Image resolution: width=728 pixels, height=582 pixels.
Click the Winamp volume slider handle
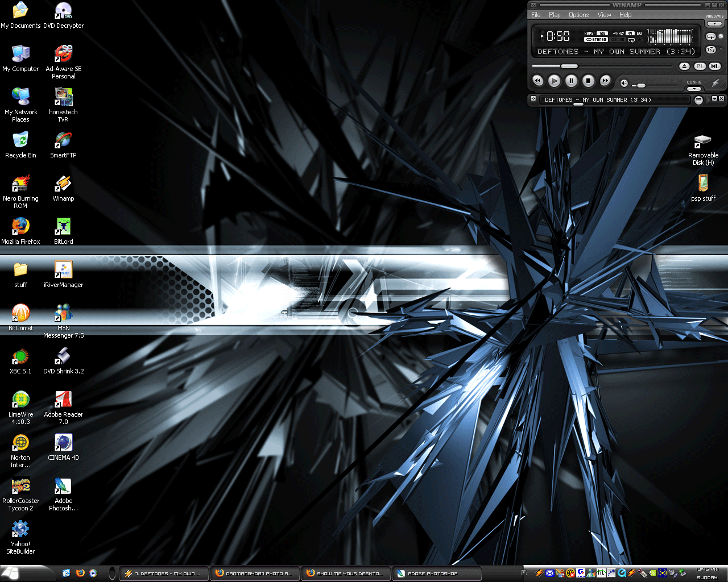click(641, 85)
